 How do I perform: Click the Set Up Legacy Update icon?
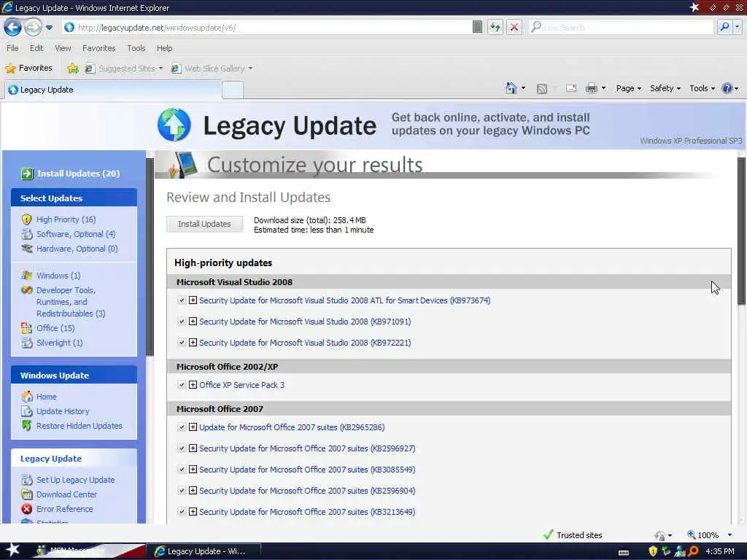pos(27,480)
